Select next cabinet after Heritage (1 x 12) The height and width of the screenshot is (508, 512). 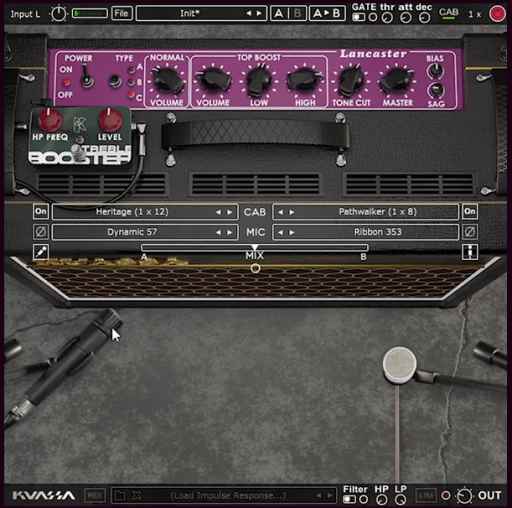[x=230, y=212]
